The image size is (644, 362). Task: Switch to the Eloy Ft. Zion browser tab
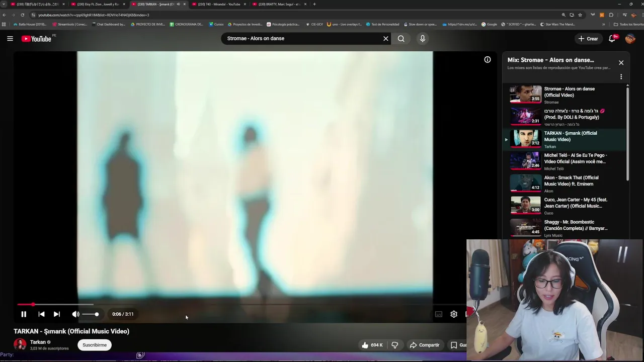pyautogui.click(x=98, y=4)
